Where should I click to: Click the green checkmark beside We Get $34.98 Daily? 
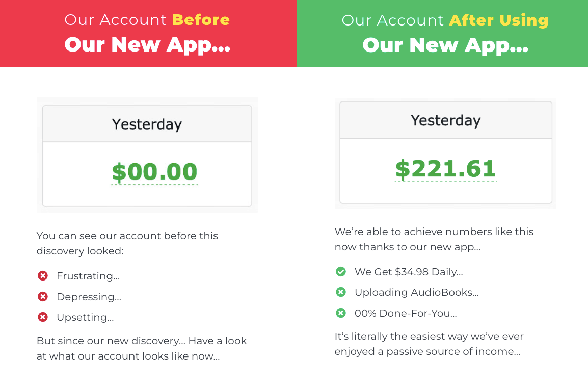(341, 271)
